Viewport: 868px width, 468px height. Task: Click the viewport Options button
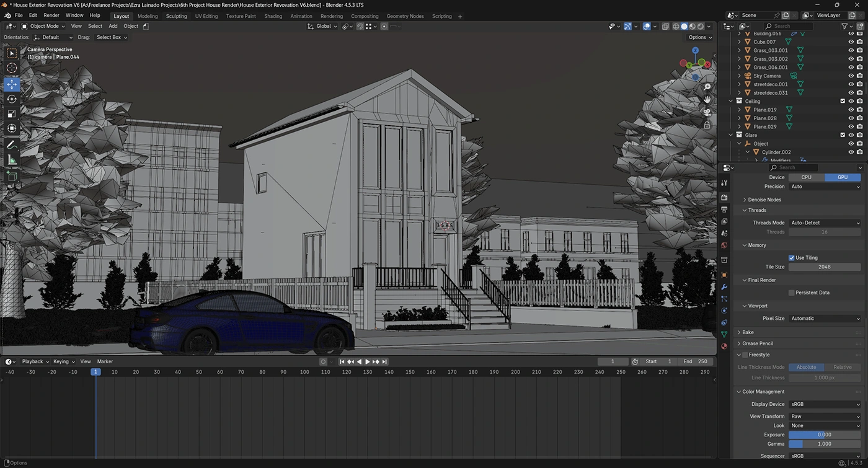click(699, 37)
